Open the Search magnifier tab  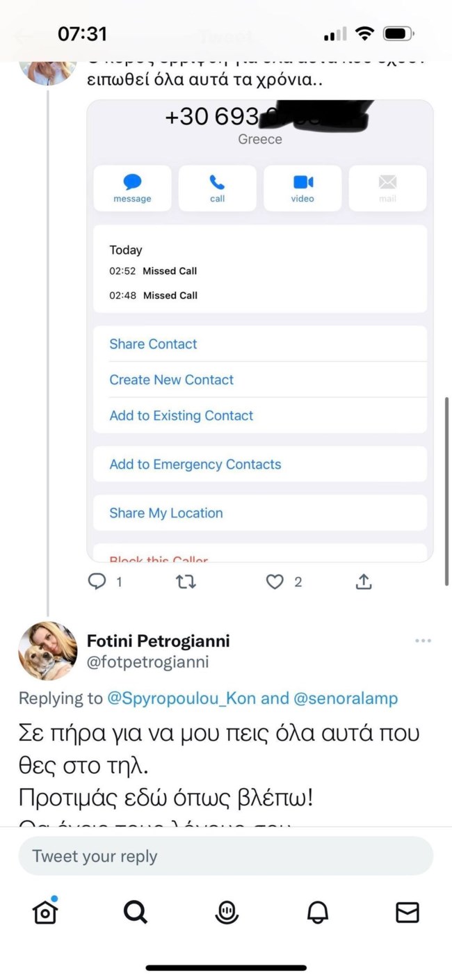point(136,912)
